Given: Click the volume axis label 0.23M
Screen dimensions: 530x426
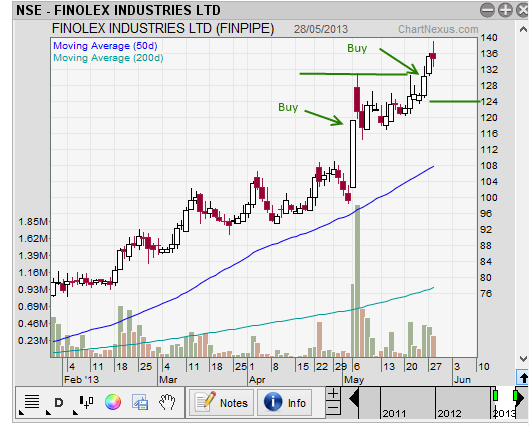Looking at the screenshot, I should click(33, 340).
